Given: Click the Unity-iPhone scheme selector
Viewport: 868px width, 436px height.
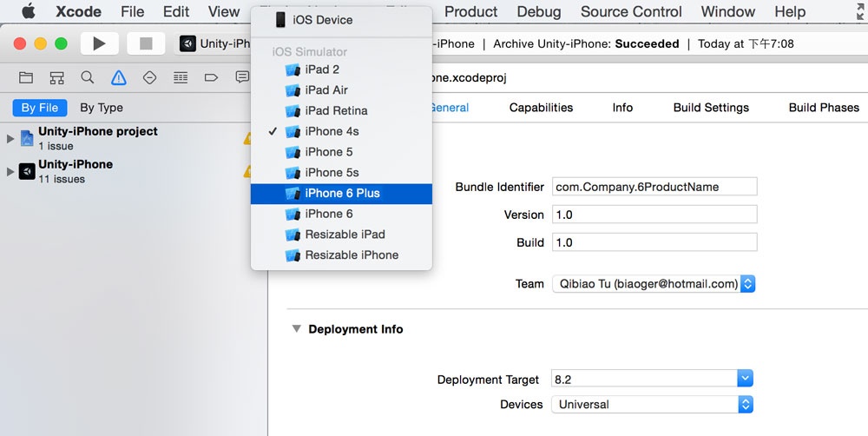Looking at the screenshot, I should 214,43.
